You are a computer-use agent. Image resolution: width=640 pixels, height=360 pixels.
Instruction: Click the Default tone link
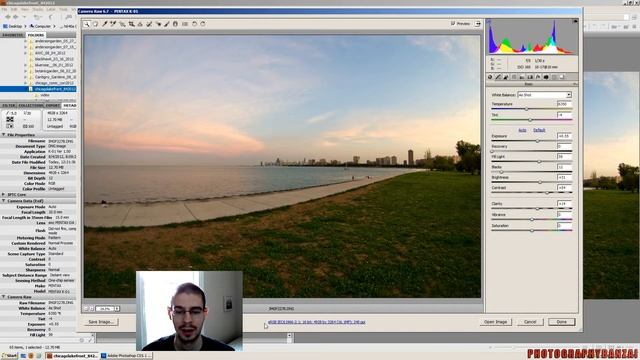[x=539, y=130]
